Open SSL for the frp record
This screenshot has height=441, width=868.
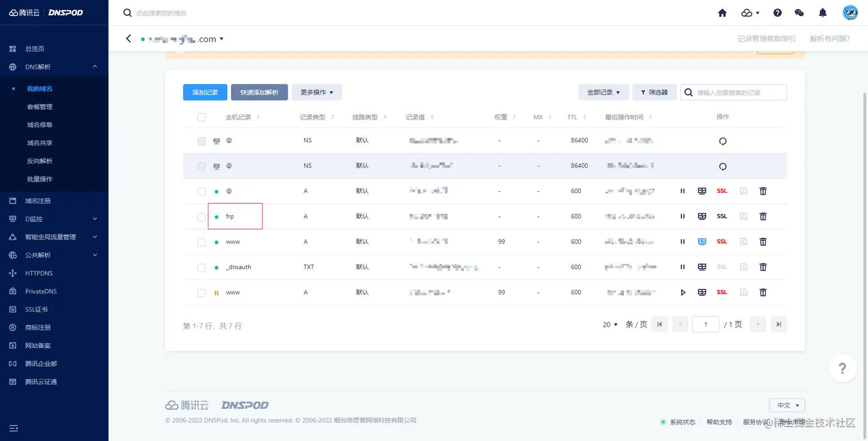click(722, 216)
